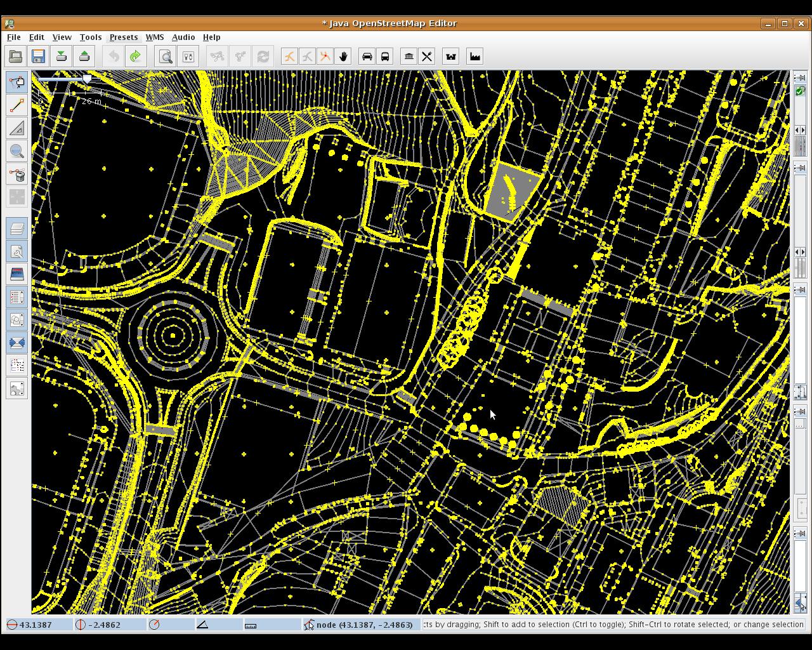The height and width of the screenshot is (650, 812).
Task: Pick the triangle ruler tool
Action: [17, 128]
